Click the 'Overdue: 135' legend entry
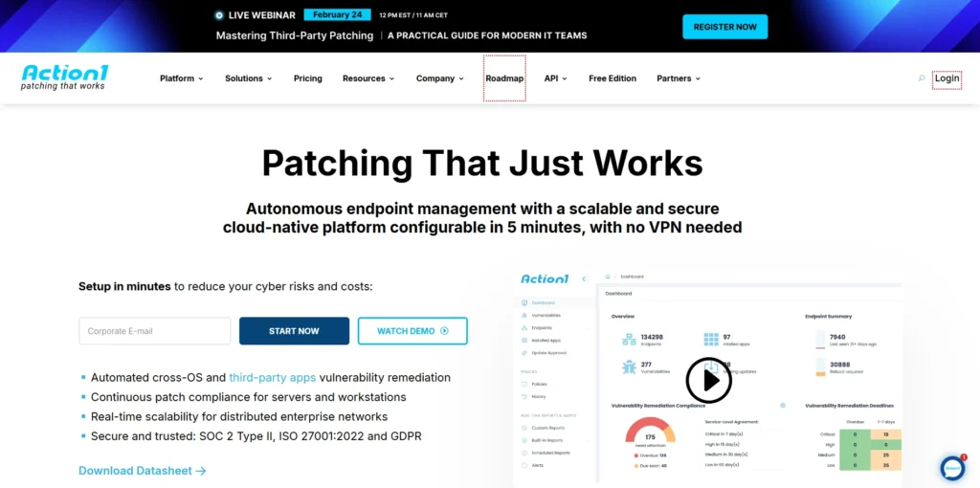980x488 pixels. 650,456
